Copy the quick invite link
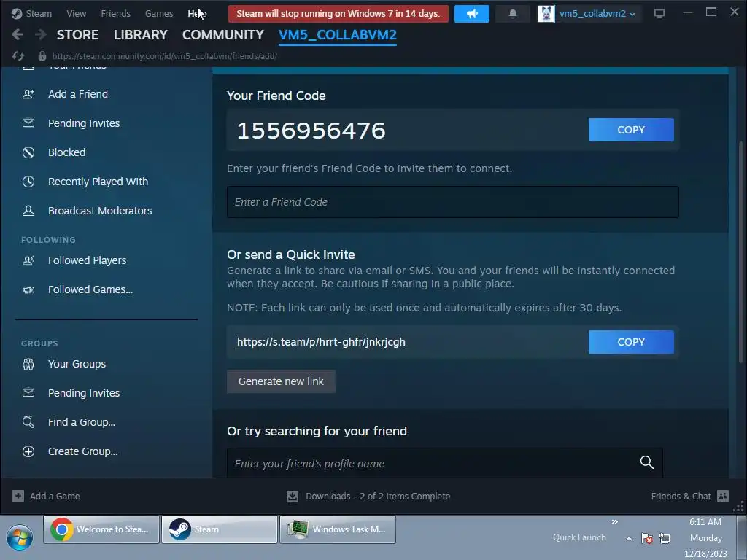 coord(631,342)
